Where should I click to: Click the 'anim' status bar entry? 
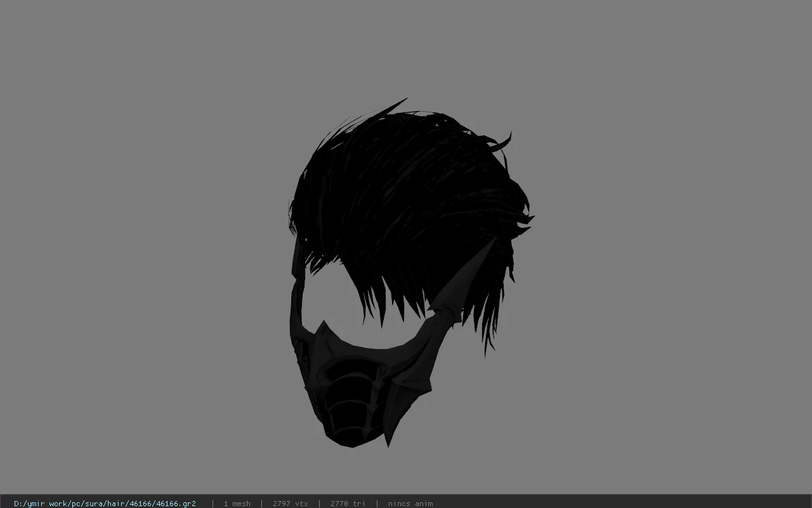point(410,504)
